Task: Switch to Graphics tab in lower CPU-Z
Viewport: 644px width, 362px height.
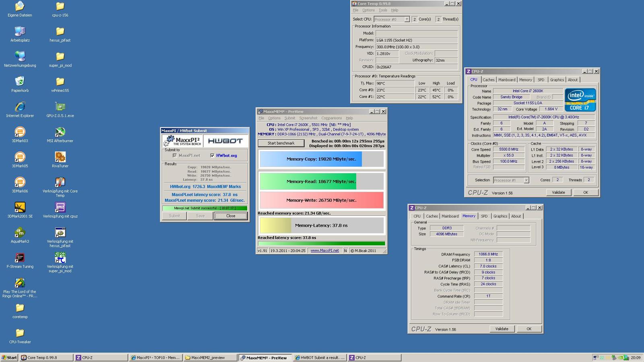Action: coord(500,216)
